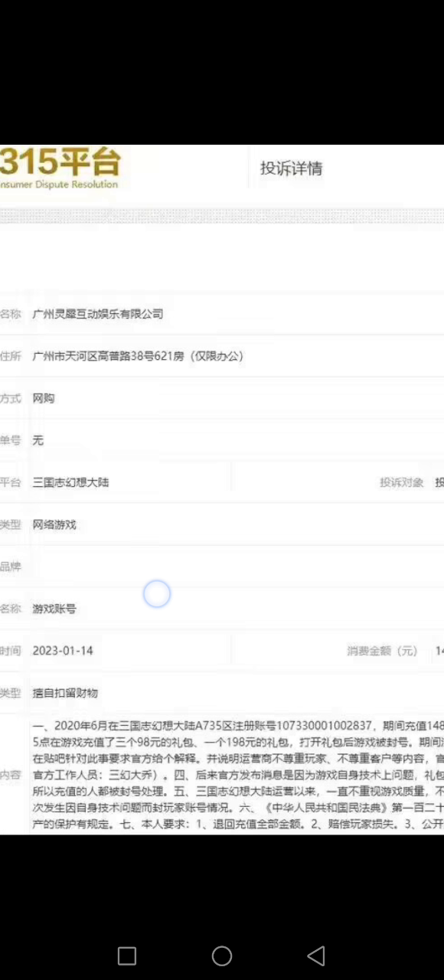444x980 pixels.
Task: Click the 投诉对象 label
Action: (x=401, y=482)
